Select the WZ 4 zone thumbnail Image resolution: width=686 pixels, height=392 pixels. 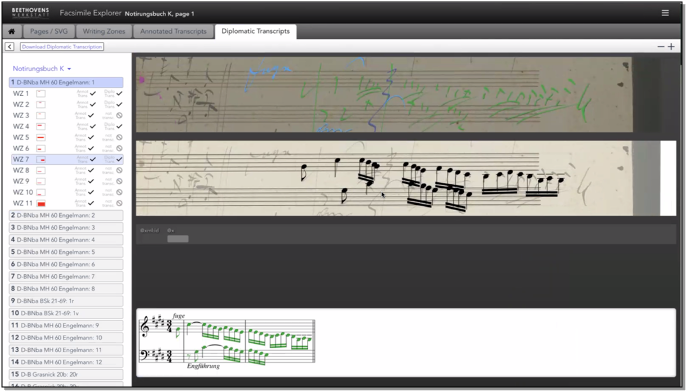point(41,126)
